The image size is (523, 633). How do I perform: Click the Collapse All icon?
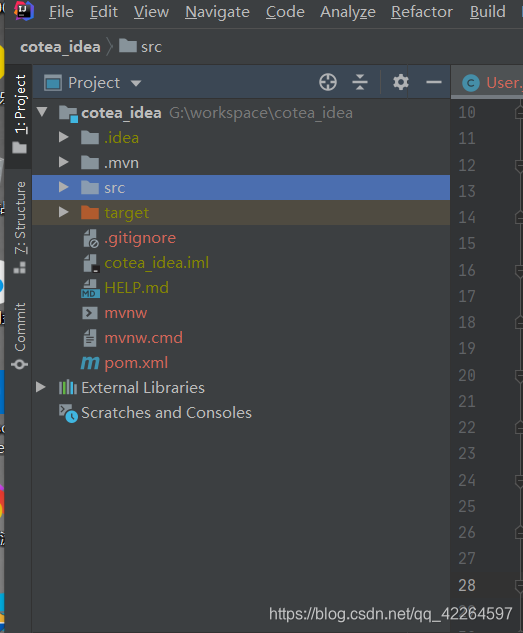coord(360,82)
